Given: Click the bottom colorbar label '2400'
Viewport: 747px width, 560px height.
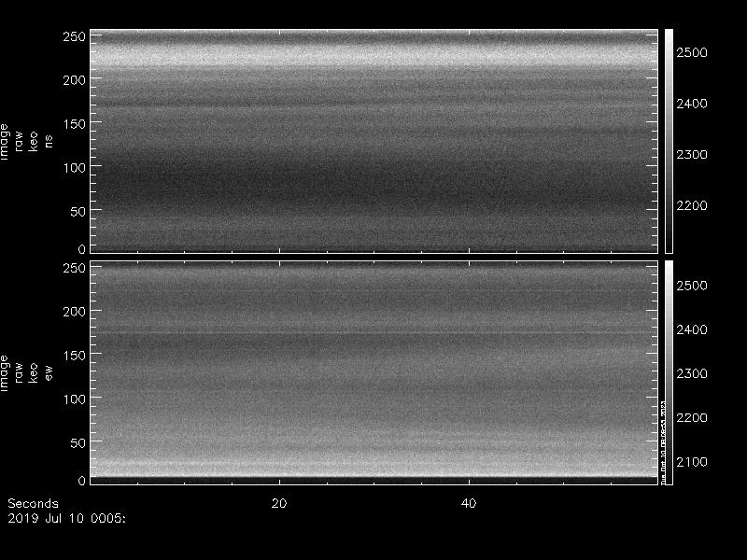Looking at the screenshot, I should point(692,329).
